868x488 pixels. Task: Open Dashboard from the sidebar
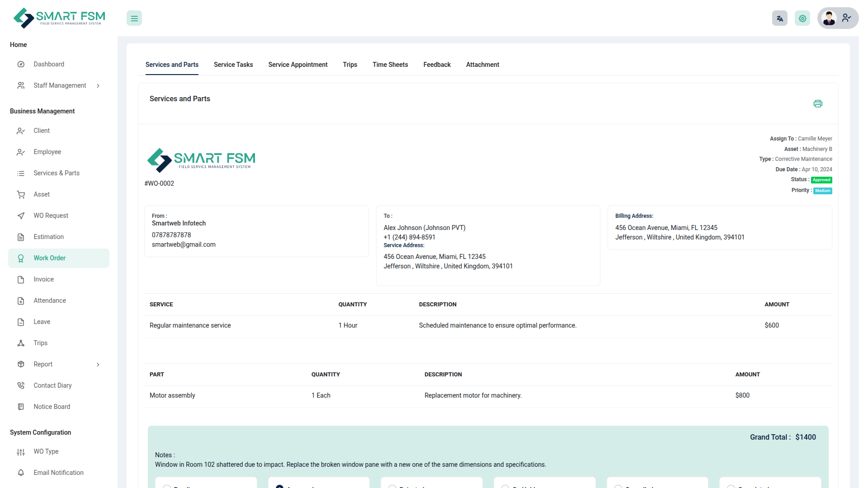click(49, 64)
